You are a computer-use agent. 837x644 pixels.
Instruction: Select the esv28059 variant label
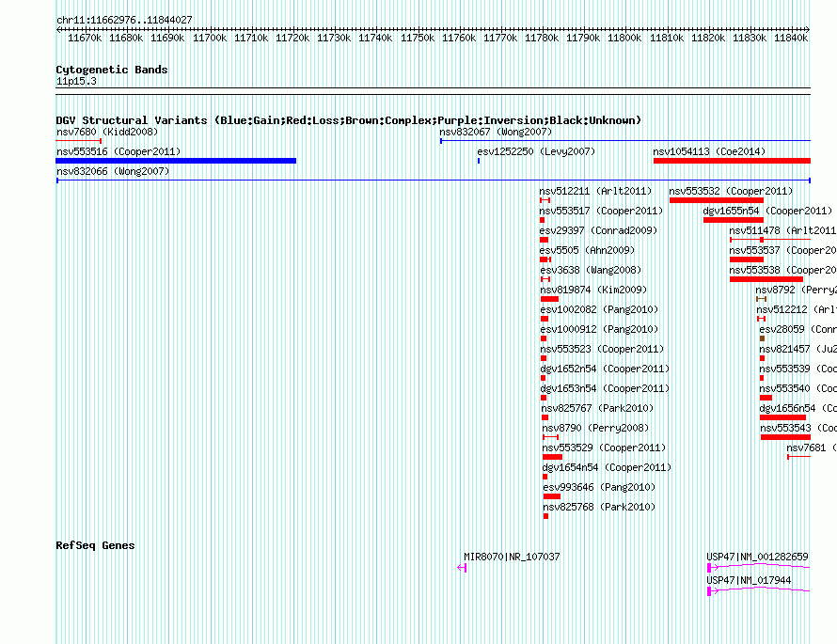(798, 329)
